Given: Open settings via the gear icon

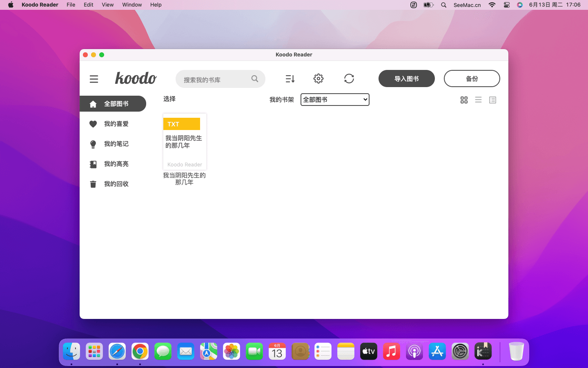Looking at the screenshot, I should point(318,79).
